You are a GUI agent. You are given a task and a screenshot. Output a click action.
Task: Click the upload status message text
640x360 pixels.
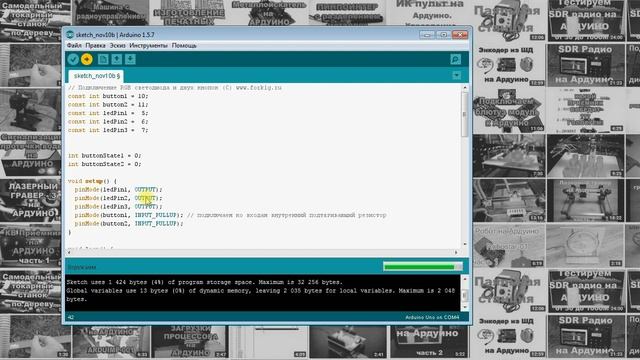[82, 267]
